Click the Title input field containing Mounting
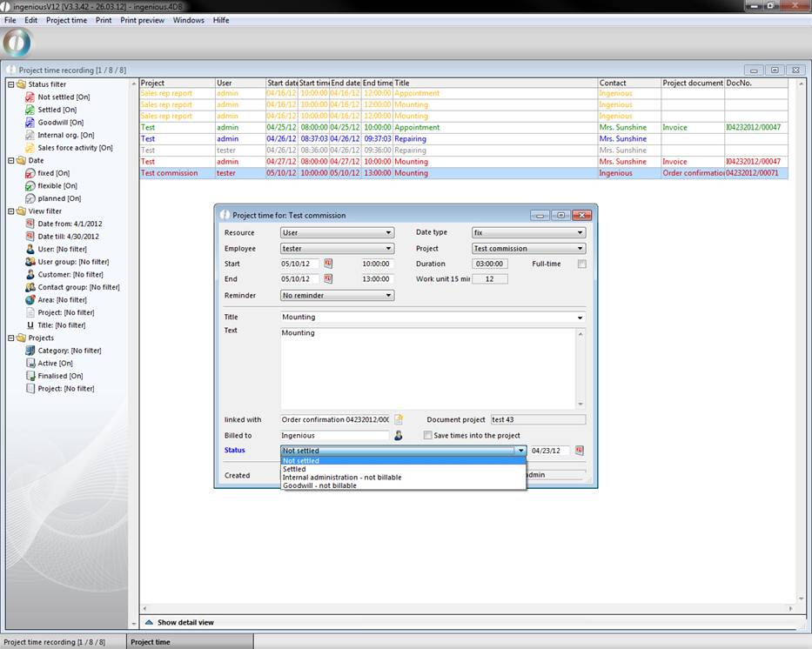 click(426, 317)
